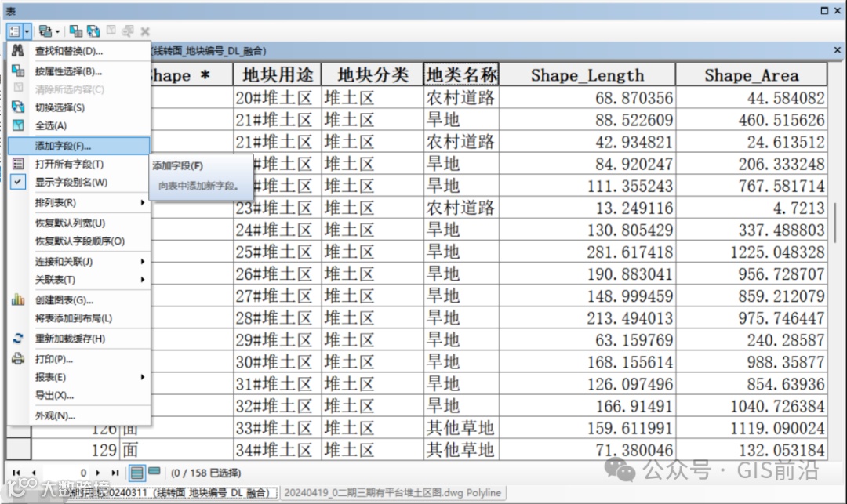Click the refresh icon beside 重新加载缓存(H)
Image resolution: width=847 pixels, height=504 pixels.
point(18,339)
